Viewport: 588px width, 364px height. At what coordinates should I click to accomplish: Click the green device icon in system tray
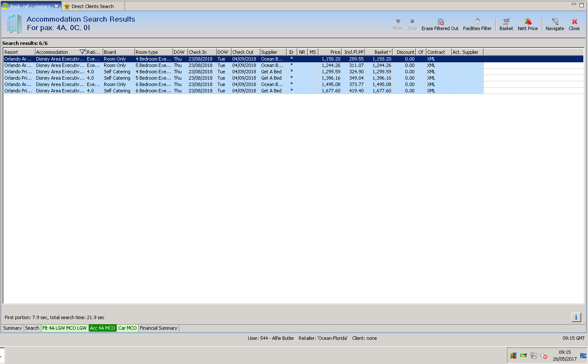pyautogui.click(x=524, y=356)
